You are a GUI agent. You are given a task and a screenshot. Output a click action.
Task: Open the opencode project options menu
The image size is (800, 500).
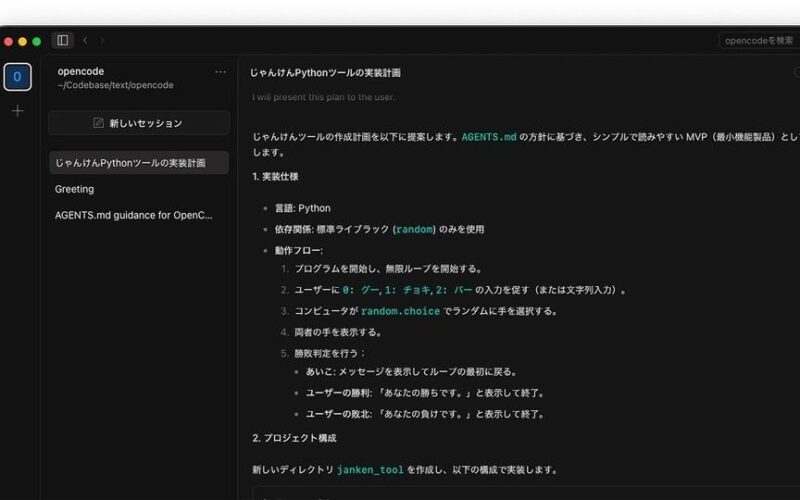(x=220, y=72)
